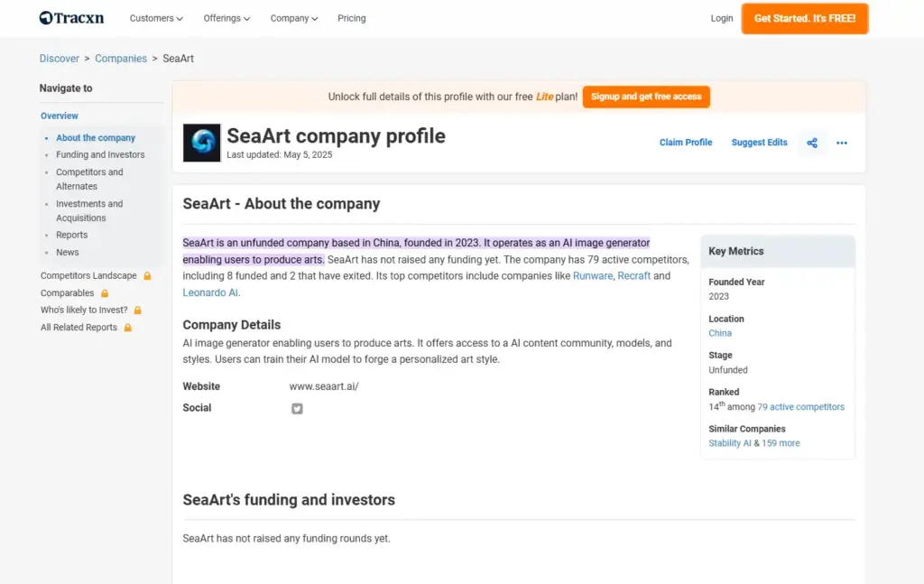Open Competitors Landscape locked item
This screenshot has width=924, height=584.
click(x=88, y=276)
